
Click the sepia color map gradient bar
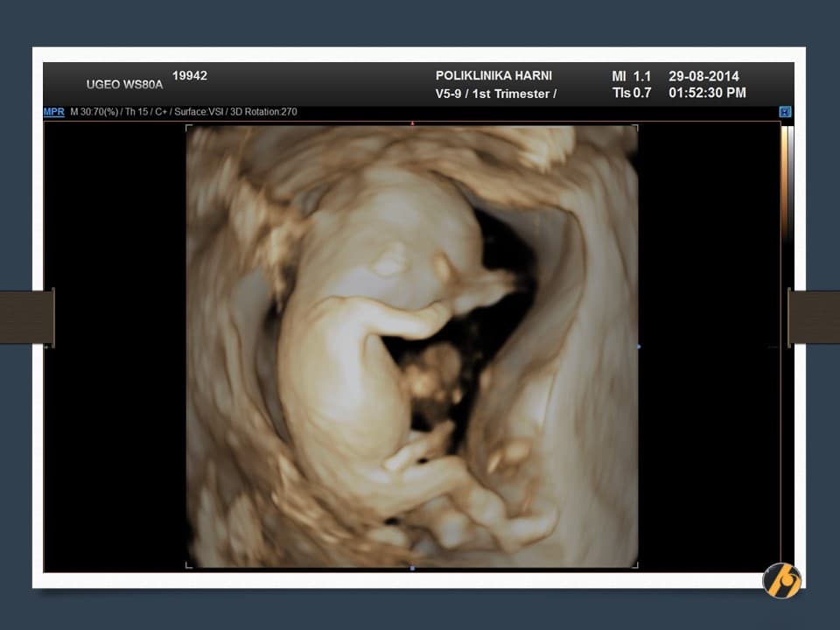coord(787,184)
